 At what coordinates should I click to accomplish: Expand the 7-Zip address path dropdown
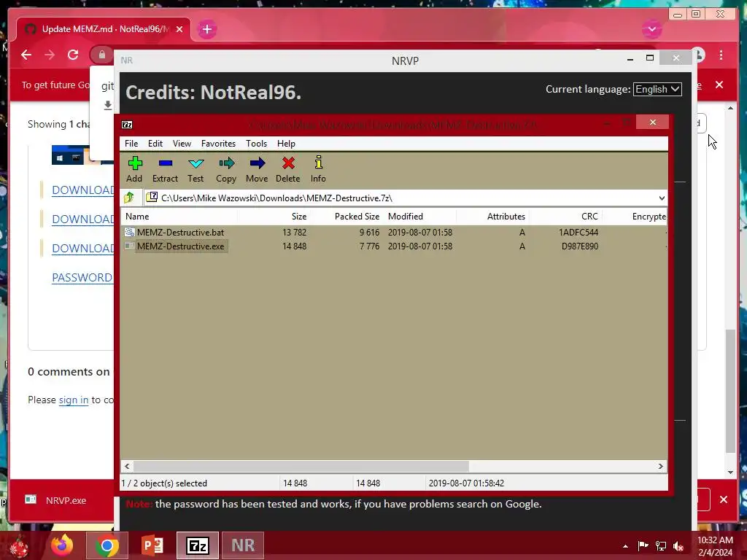(662, 198)
